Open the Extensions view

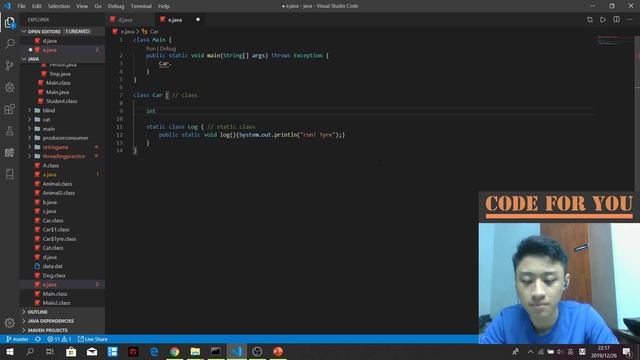[x=9, y=109]
